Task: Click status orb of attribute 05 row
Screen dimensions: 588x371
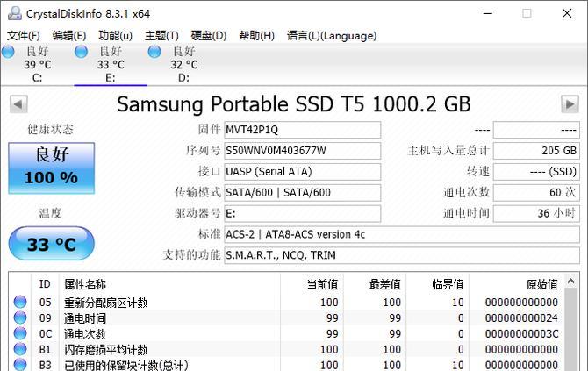Action: pyautogui.click(x=20, y=302)
